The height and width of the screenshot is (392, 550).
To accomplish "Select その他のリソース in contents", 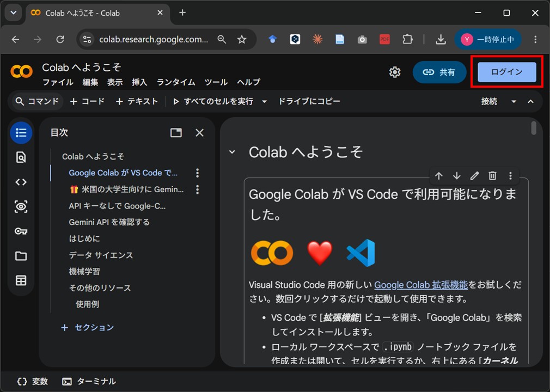I will click(x=100, y=288).
